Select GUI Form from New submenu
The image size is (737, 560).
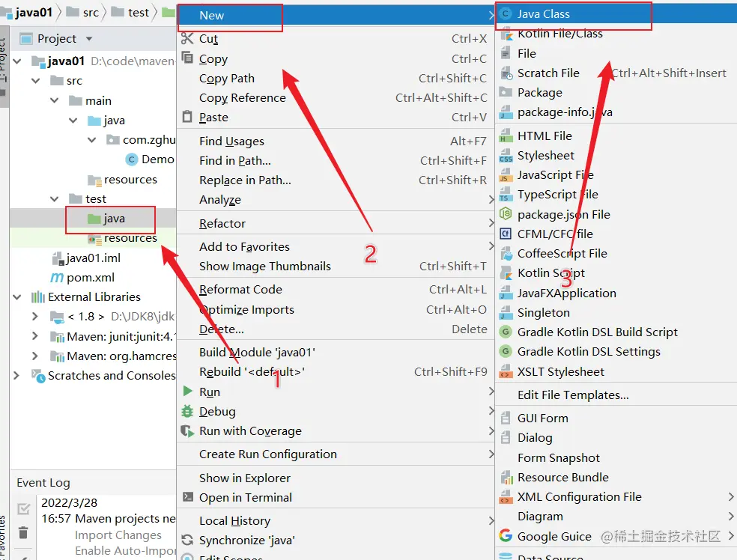click(x=616, y=418)
